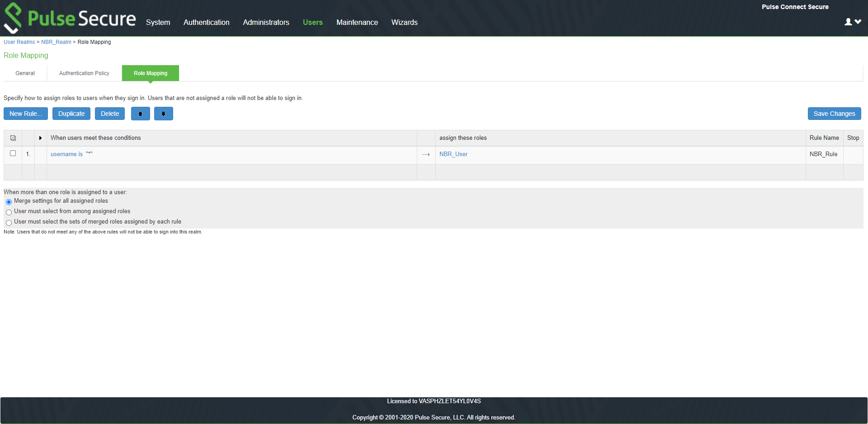
Task: Click the Pulse Connect Secure product label
Action: (795, 7)
